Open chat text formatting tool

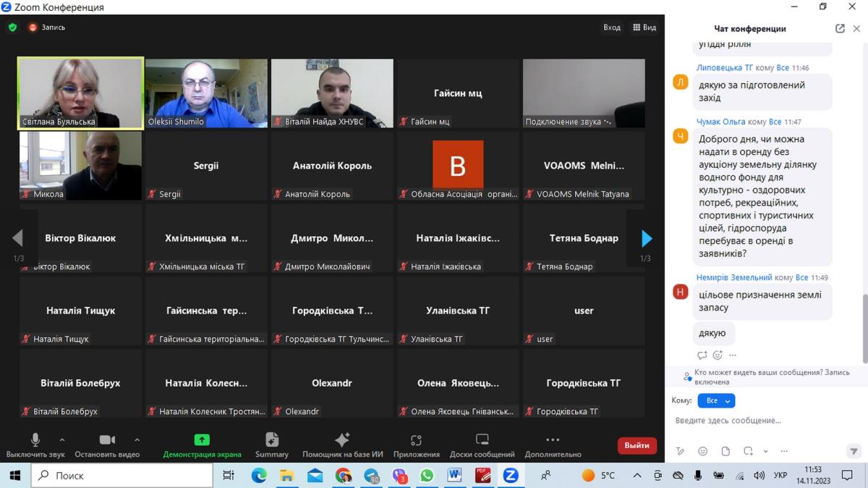(x=680, y=451)
